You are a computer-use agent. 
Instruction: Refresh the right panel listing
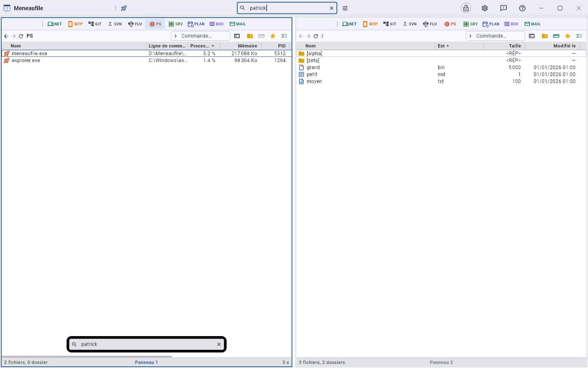coord(316,36)
